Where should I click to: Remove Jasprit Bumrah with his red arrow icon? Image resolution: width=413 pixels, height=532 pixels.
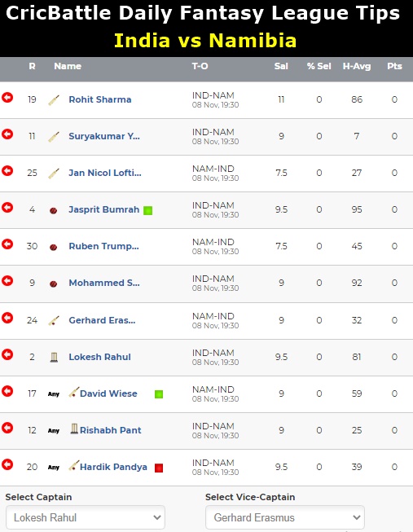pos(7,207)
